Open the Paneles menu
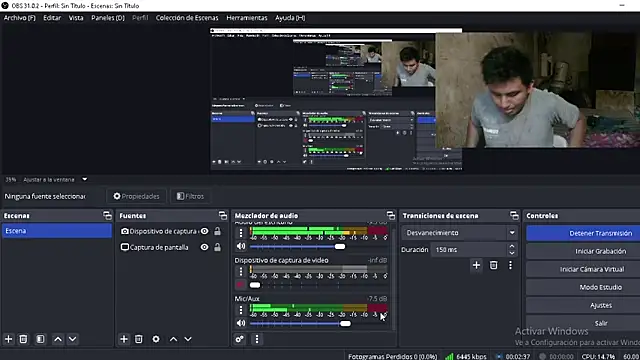The width and height of the screenshot is (640, 360). point(108,18)
